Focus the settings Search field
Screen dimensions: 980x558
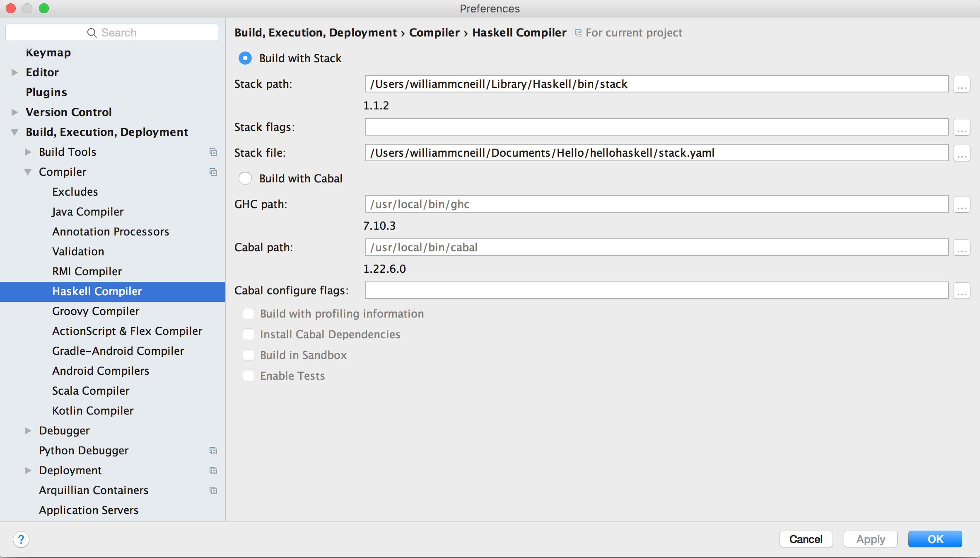(113, 33)
